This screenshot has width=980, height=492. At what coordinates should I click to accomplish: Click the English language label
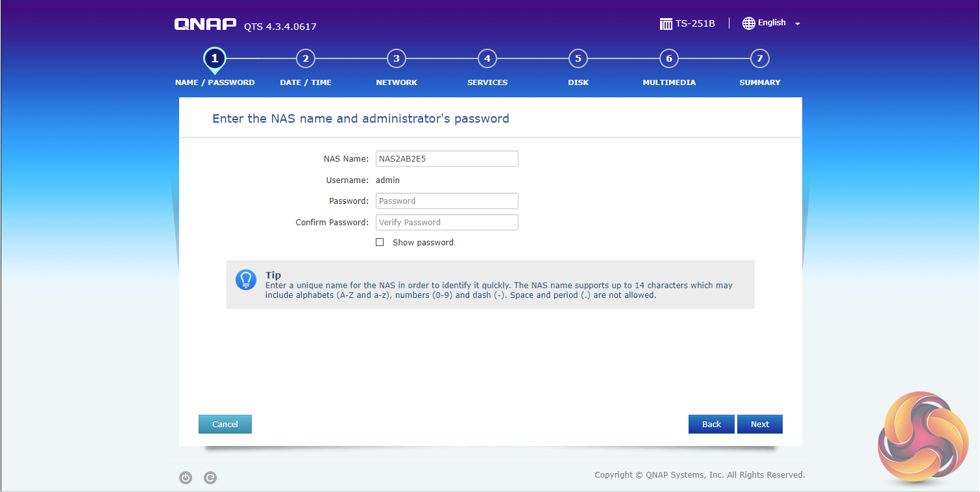772,23
